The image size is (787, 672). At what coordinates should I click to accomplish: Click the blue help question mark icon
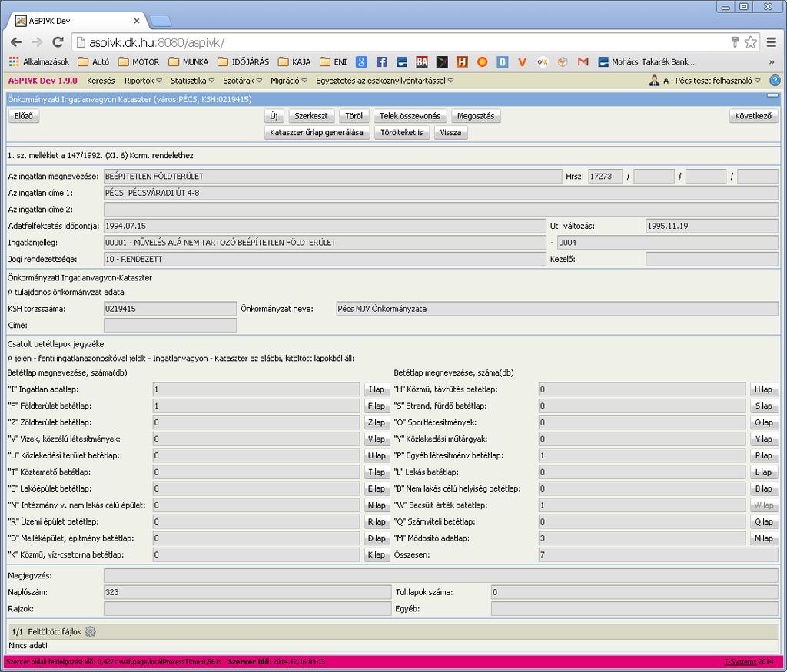tap(775, 80)
